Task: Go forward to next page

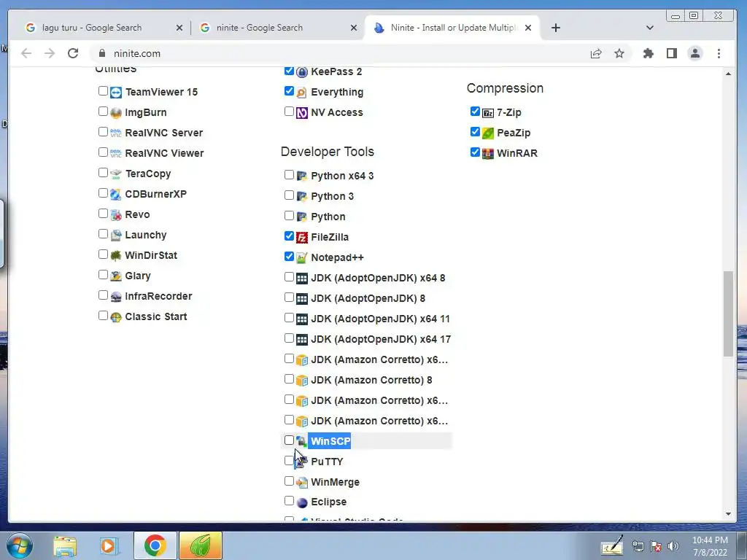Action: point(50,53)
